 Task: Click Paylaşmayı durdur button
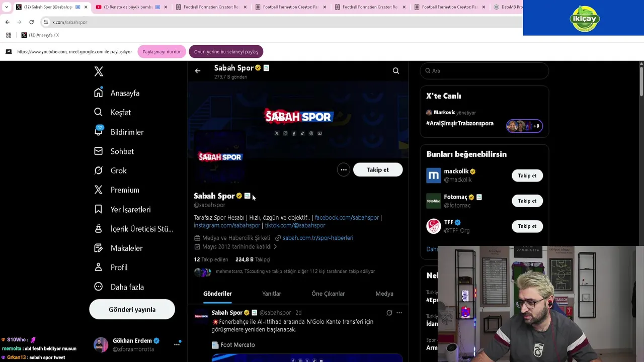click(162, 52)
